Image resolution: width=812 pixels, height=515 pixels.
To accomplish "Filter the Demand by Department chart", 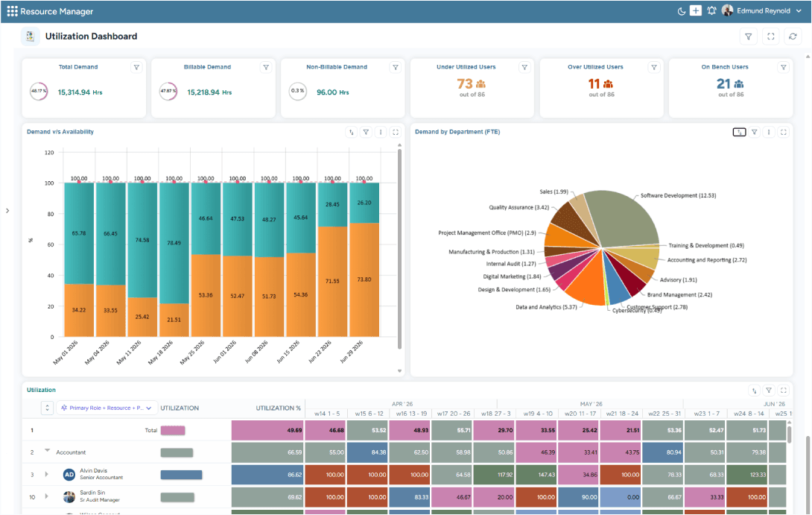I will click(x=755, y=132).
